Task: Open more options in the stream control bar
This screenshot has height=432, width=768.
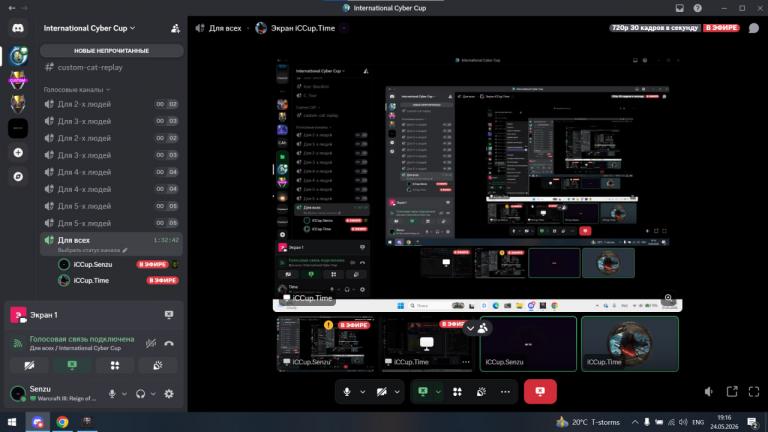Action: 505,392
